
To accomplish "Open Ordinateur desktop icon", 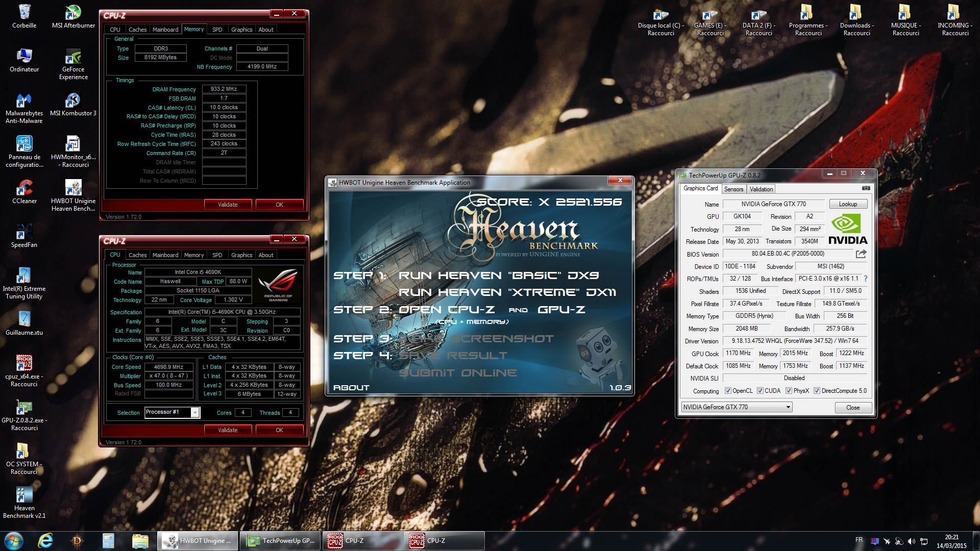I will point(24,60).
